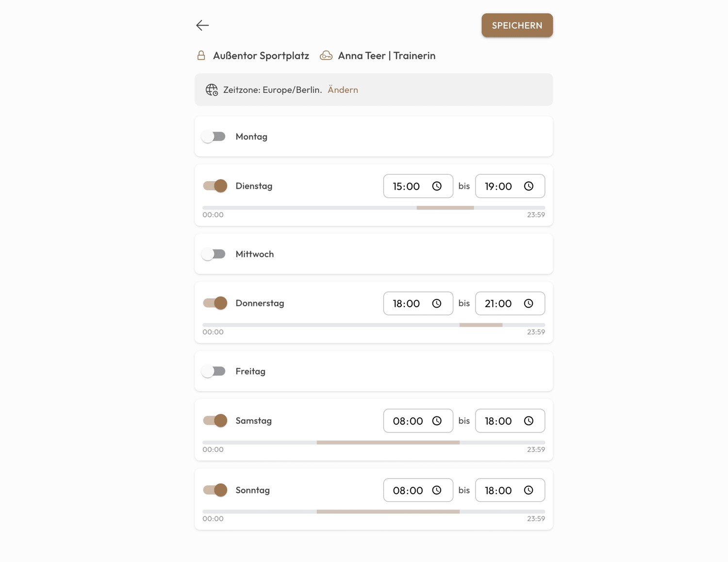Save with the Speichern button

pyautogui.click(x=517, y=25)
